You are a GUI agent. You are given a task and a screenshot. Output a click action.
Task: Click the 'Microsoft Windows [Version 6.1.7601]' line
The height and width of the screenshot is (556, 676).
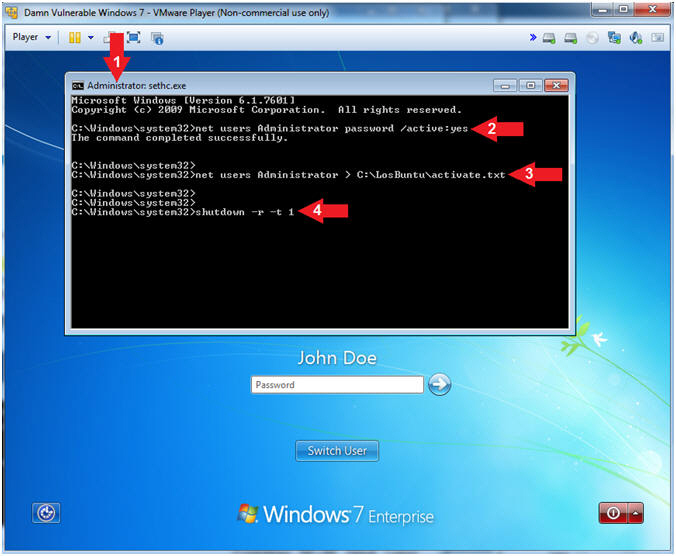click(x=184, y=100)
